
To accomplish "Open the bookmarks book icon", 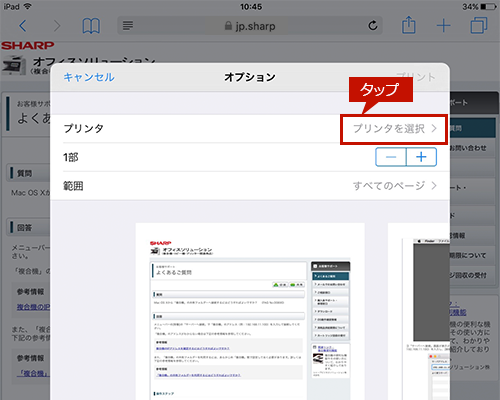I will coord(91,26).
